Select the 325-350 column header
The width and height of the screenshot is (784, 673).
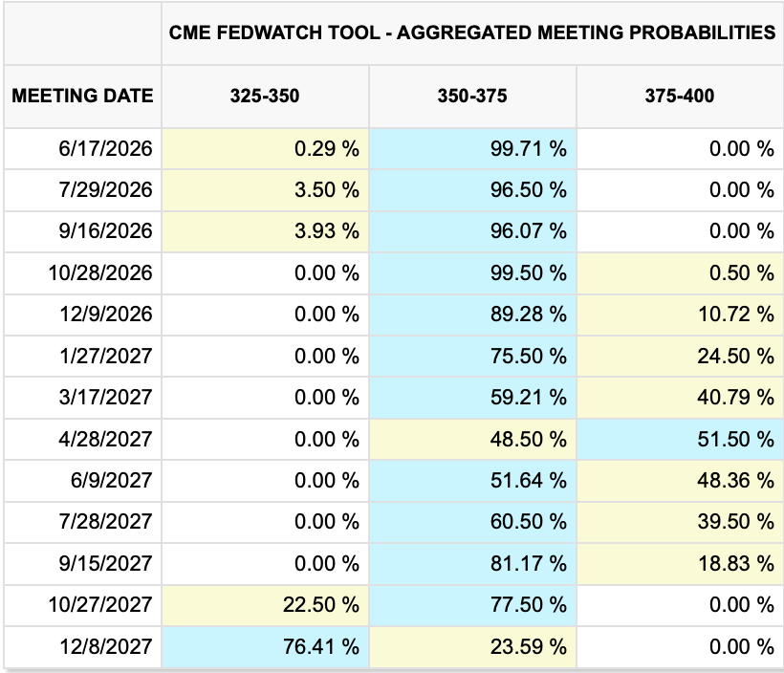click(265, 96)
